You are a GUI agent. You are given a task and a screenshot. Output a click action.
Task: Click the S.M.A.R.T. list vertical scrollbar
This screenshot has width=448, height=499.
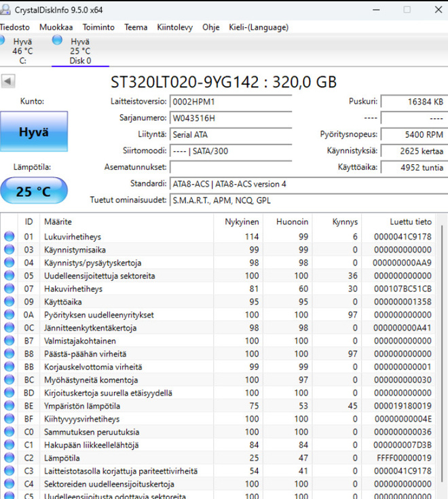[x=442, y=353]
